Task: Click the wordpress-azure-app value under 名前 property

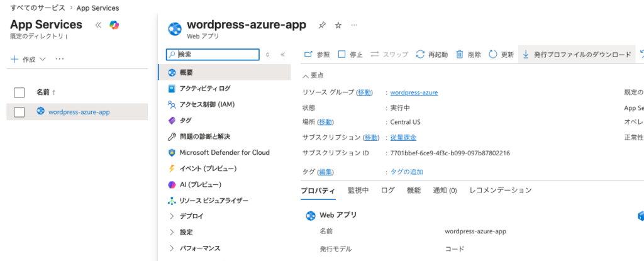Action: point(475,231)
